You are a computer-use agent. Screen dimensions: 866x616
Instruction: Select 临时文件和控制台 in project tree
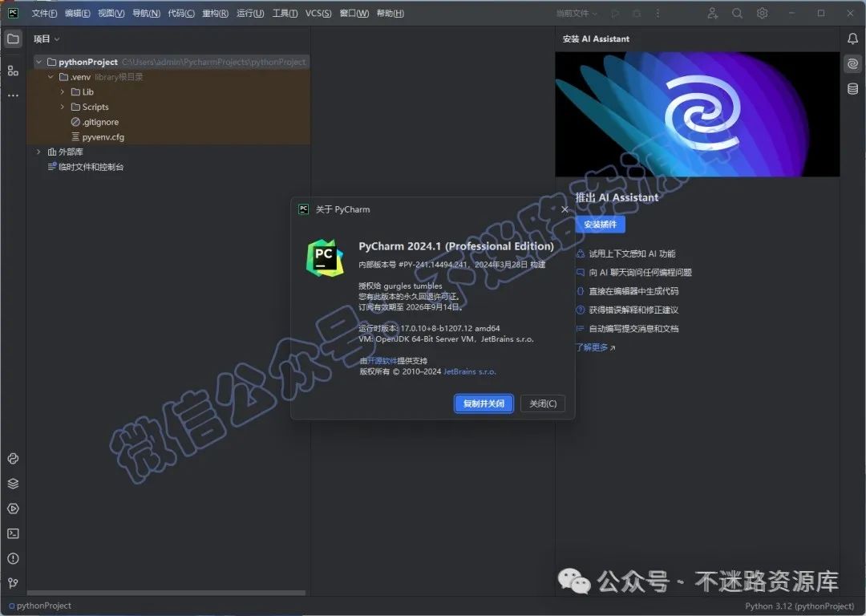click(86, 167)
